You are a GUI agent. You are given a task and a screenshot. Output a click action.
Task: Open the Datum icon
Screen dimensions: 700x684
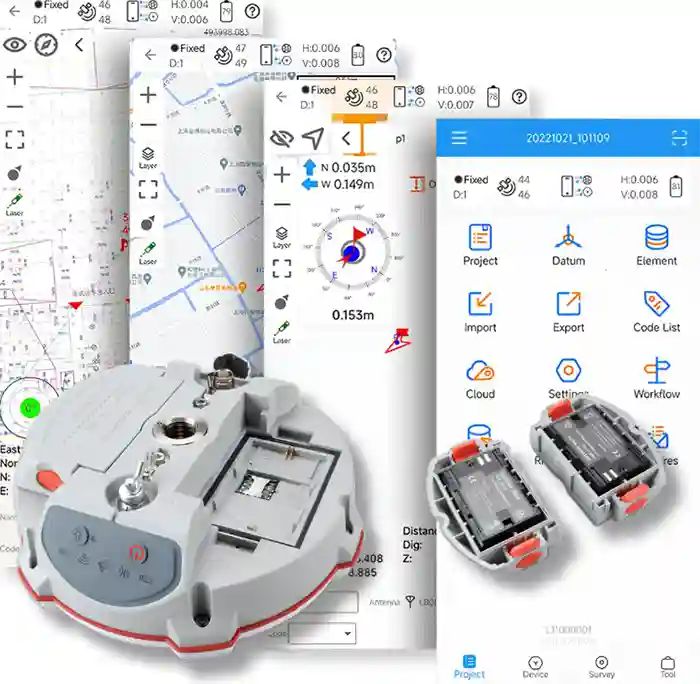tap(568, 245)
